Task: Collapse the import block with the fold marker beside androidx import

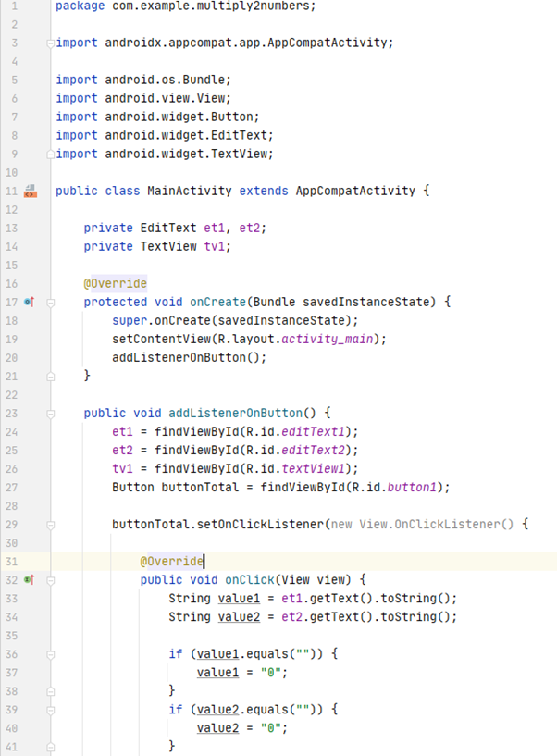Action: click(x=50, y=43)
